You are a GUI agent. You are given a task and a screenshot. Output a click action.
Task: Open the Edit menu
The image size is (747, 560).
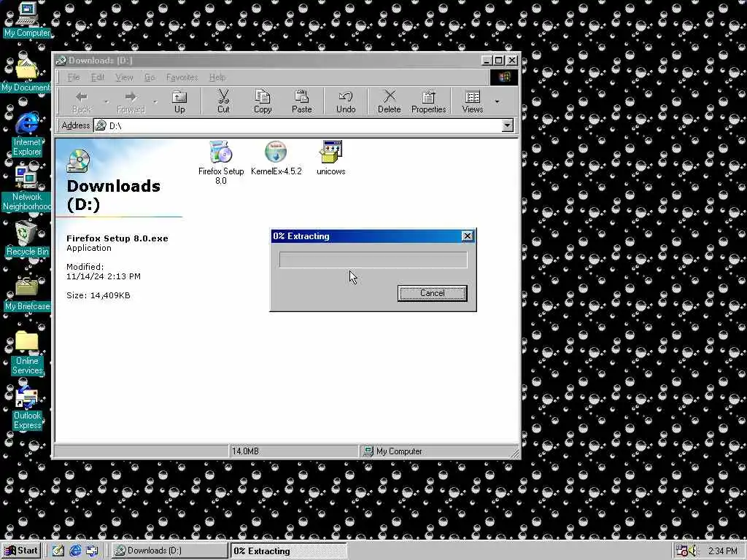click(x=98, y=77)
